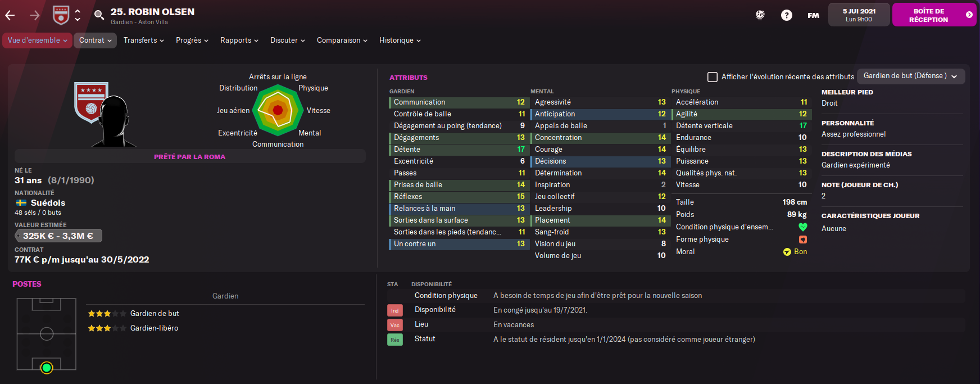Click the player switcher up/down arrows
This screenshot has width=980, height=384.
click(78, 15)
